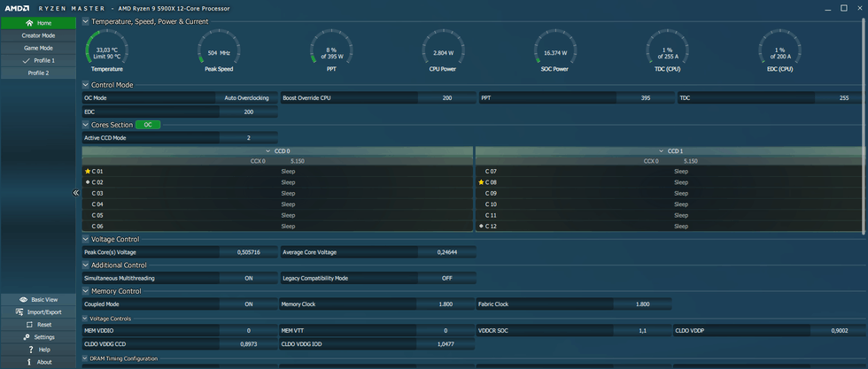This screenshot has height=369, width=868.
Task: Click CCX 0 5.150 header under CCD 0
Action: pos(277,161)
